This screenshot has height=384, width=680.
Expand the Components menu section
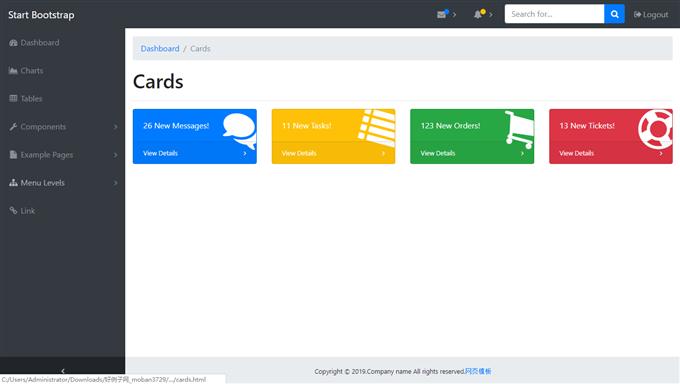point(63,127)
